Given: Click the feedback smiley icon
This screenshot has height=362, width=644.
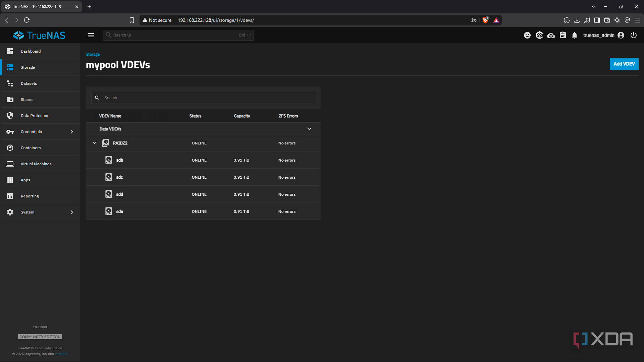Looking at the screenshot, I should click(527, 35).
